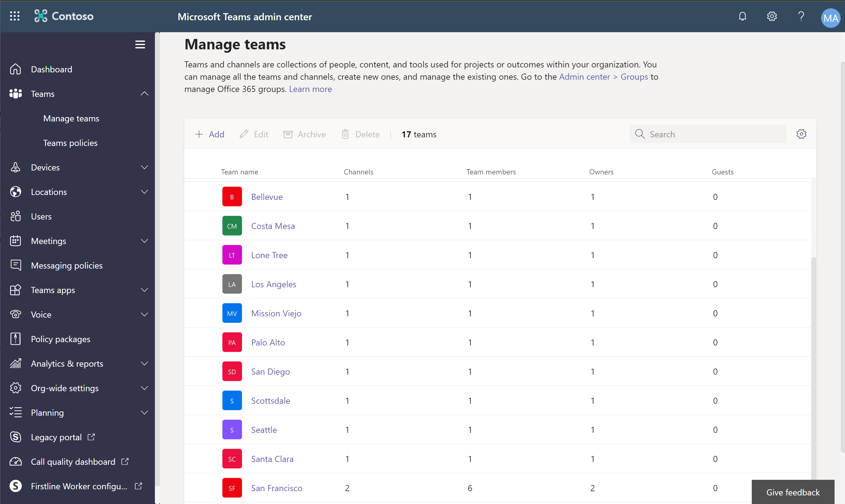The image size is (845, 504).
Task: Click the Archive team icon
Action: (x=288, y=134)
